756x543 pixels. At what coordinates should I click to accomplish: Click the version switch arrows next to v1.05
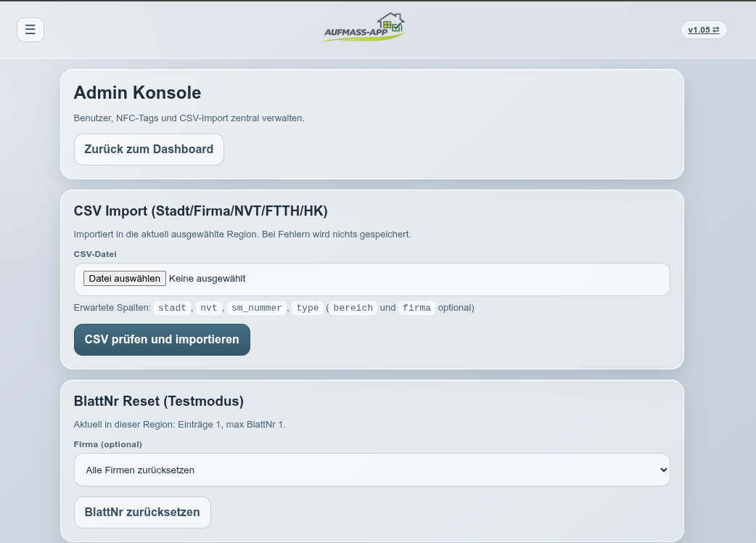coord(715,30)
